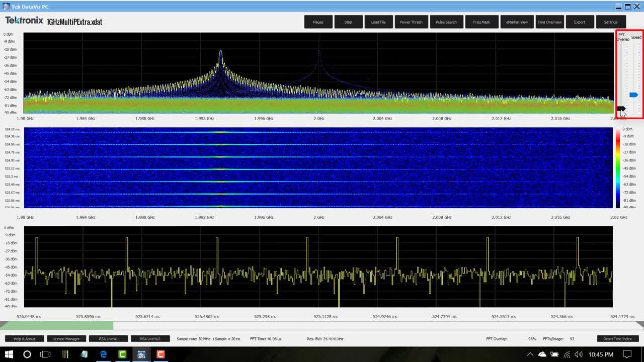The height and width of the screenshot is (362, 644).
Task: Launch Microsoft Edge from the taskbar
Action: tap(104, 354)
